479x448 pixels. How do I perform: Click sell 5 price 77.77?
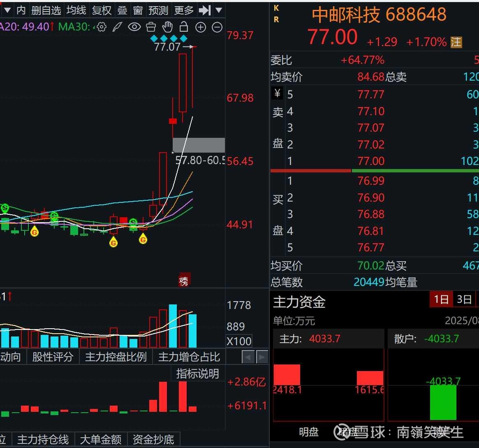pos(371,95)
